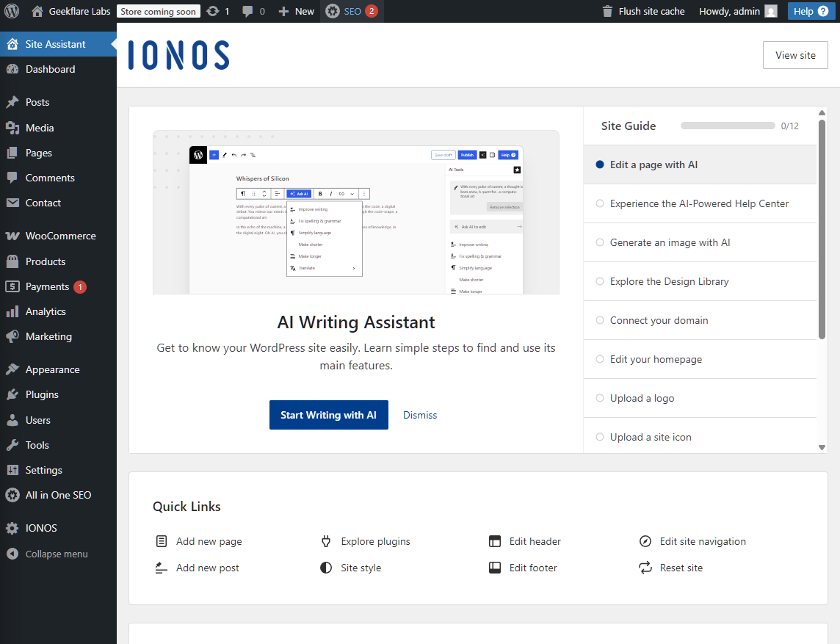Image resolution: width=840 pixels, height=644 pixels.
Task: Mark the Connect your domain step circle
Action: coord(599,319)
